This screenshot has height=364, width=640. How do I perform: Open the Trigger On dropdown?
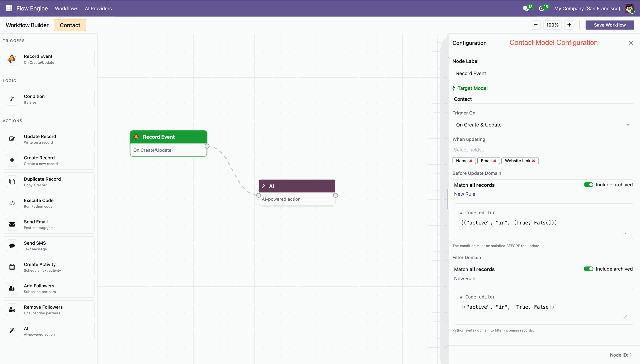(543, 125)
